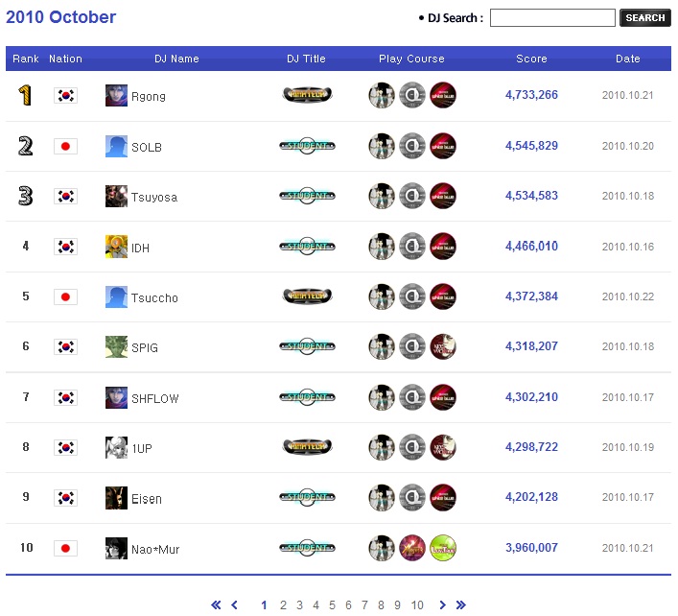Click the South Korea flag for rank 1
This screenshot has width=678, height=616.
pos(65,96)
